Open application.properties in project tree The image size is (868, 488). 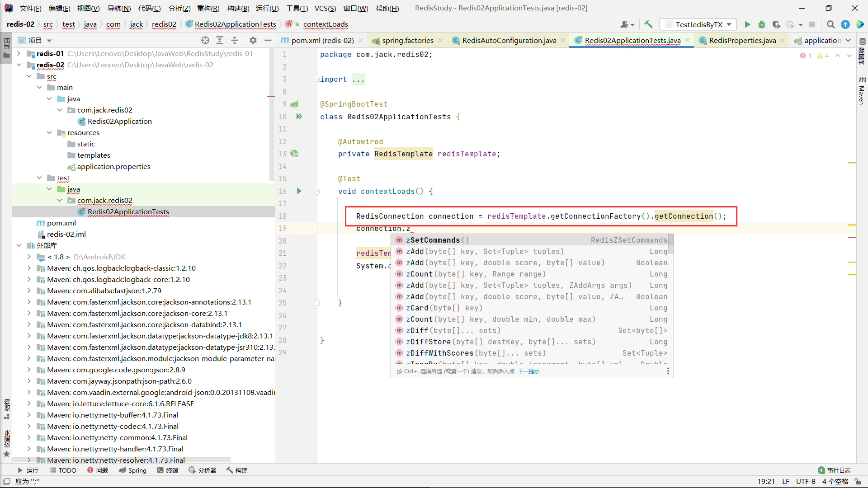click(113, 166)
